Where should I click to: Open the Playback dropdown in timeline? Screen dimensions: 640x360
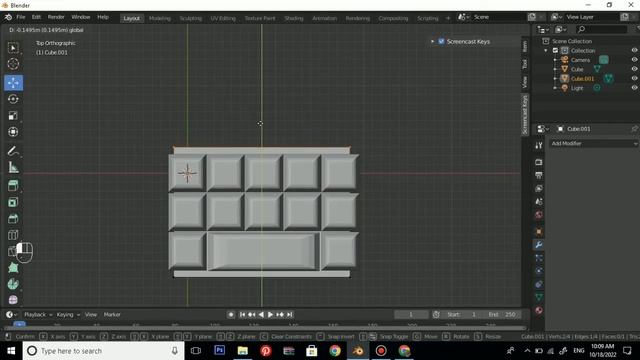pos(38,314)
